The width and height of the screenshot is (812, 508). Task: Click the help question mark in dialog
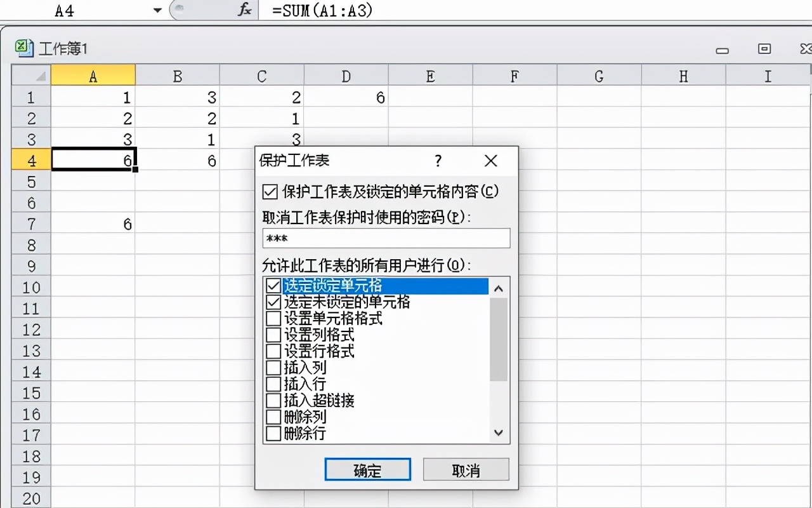coord(438,161)
